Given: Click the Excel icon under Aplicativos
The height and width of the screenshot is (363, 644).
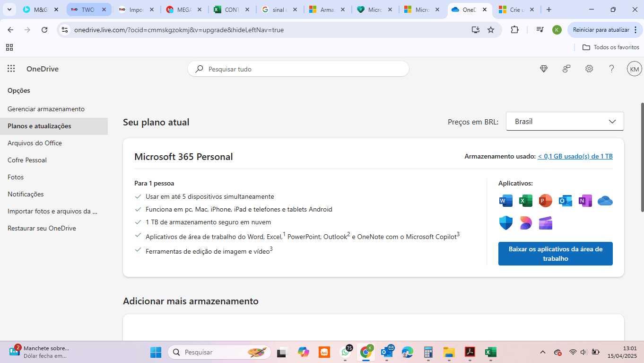Looking at the screenshot, I should [x=526, y=201].
